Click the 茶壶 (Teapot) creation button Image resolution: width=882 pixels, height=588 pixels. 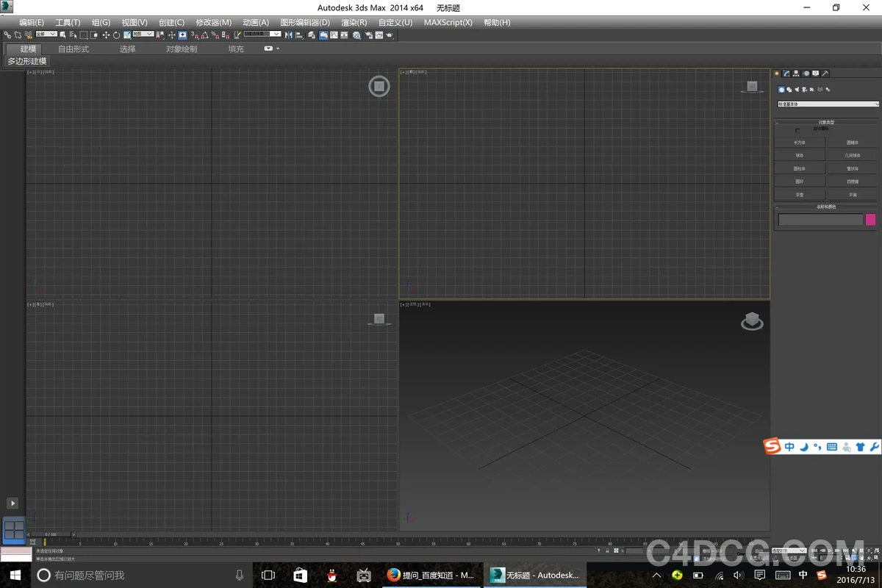(x=799, y=194)
